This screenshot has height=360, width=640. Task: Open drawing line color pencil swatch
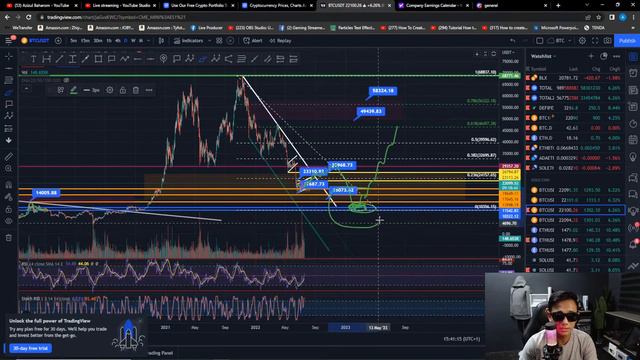(x=73, y=90)
